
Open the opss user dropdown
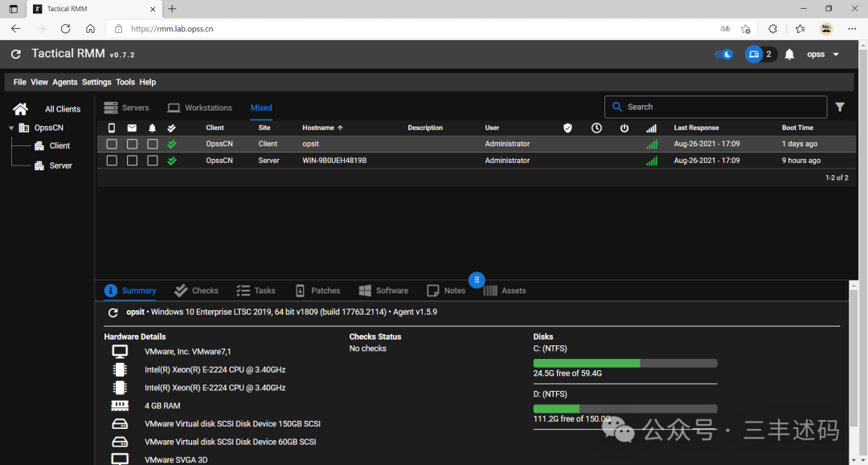point(823,54)
